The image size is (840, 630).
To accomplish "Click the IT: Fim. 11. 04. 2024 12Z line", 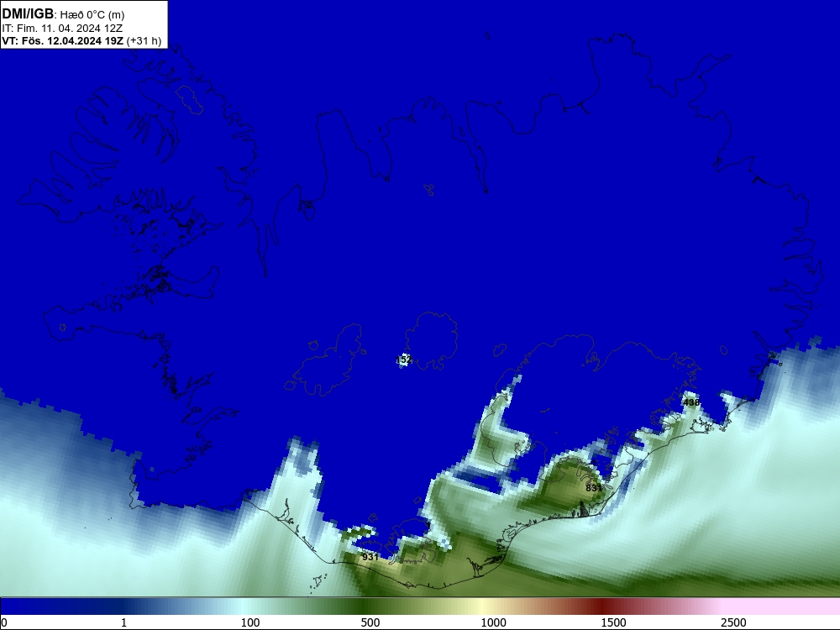I will (x=63, y=29).
